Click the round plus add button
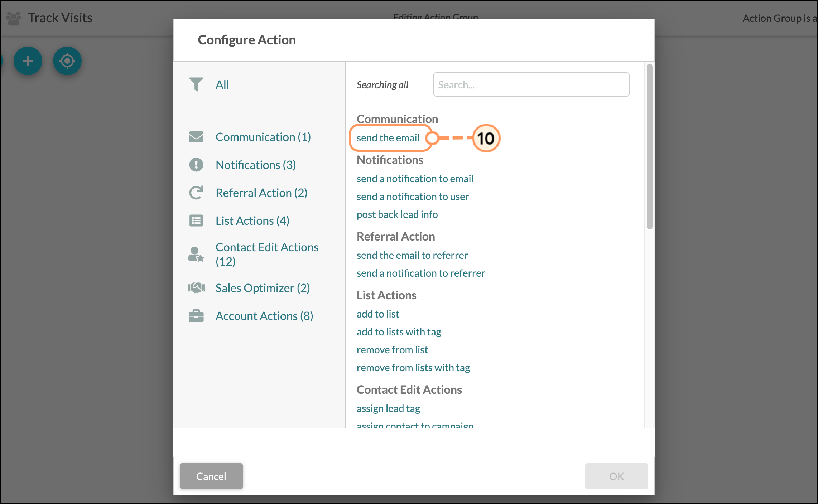 point(28,61)
